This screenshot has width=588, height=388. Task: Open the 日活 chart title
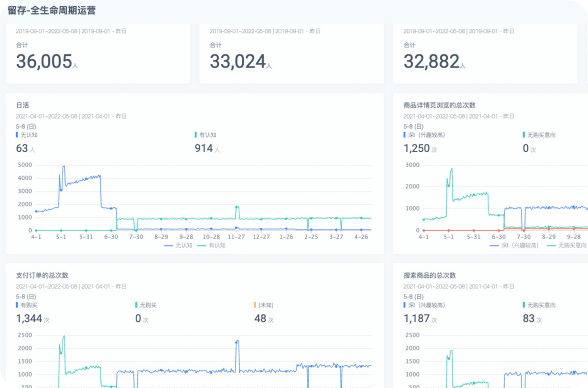click(x=22, y=105)
